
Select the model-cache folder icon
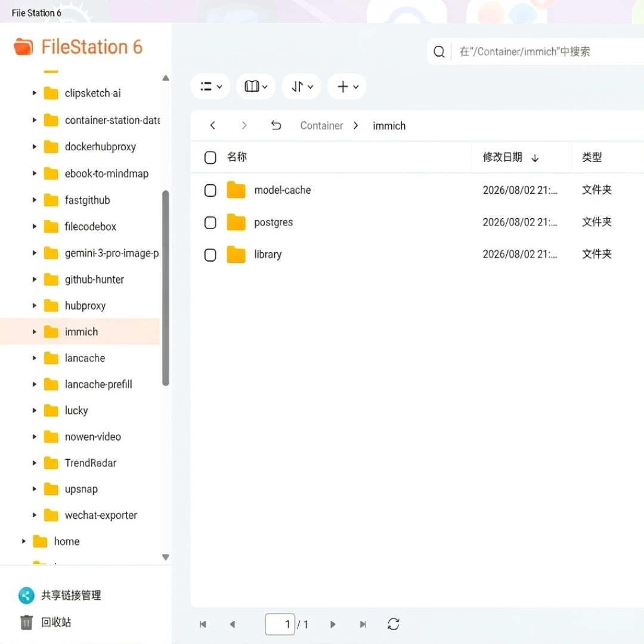(x=236, y=190)
